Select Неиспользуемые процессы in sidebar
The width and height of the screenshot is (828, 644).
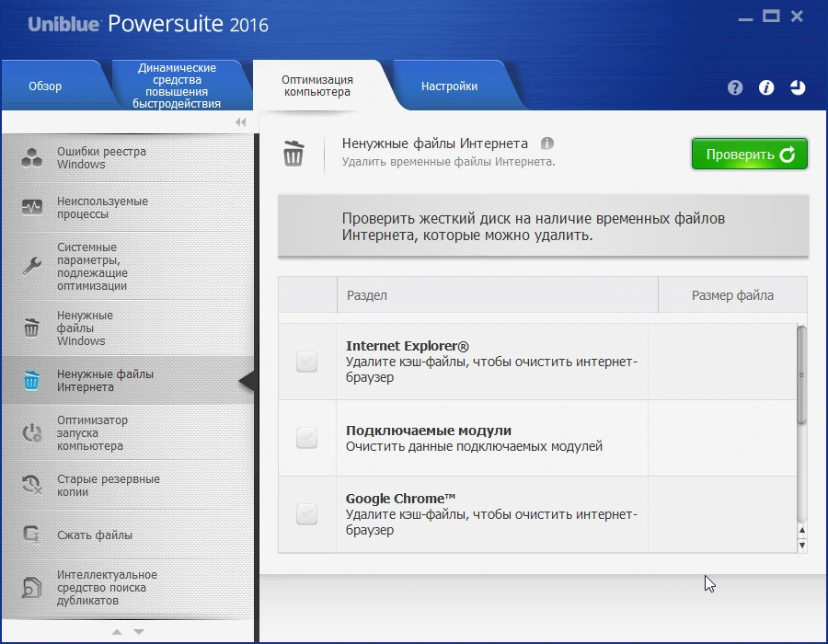pyautogui.click(x=128, y=207)
